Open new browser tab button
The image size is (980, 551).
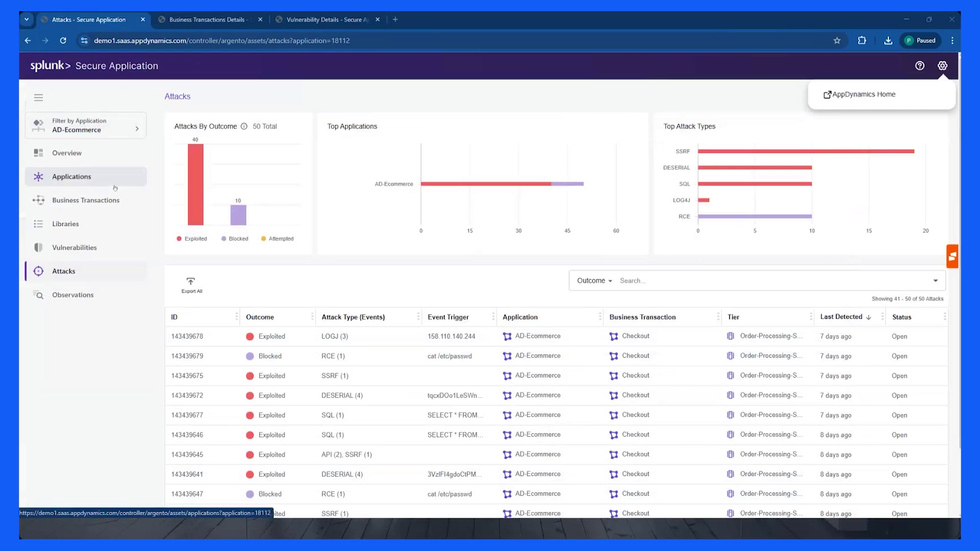tap(395, 19)
